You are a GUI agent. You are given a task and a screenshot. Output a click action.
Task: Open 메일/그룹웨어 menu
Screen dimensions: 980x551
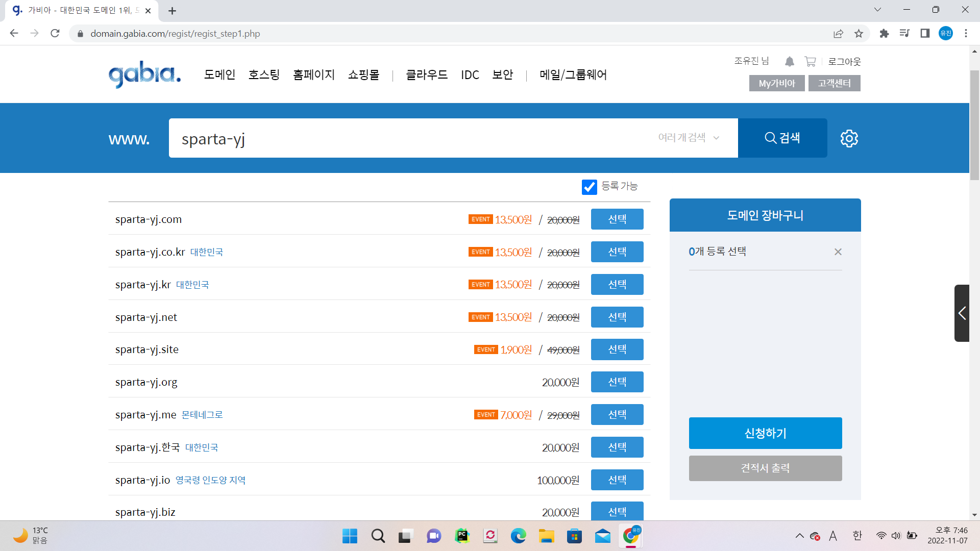[573, 75]
